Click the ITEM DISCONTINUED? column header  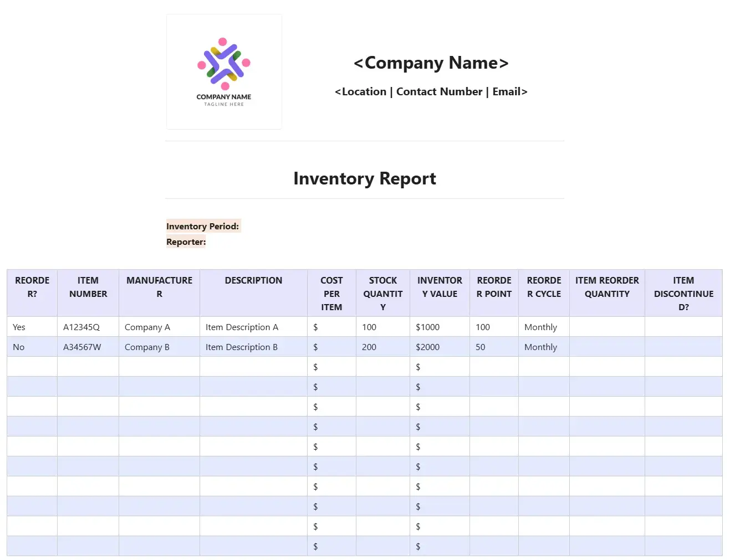[683, 294]
